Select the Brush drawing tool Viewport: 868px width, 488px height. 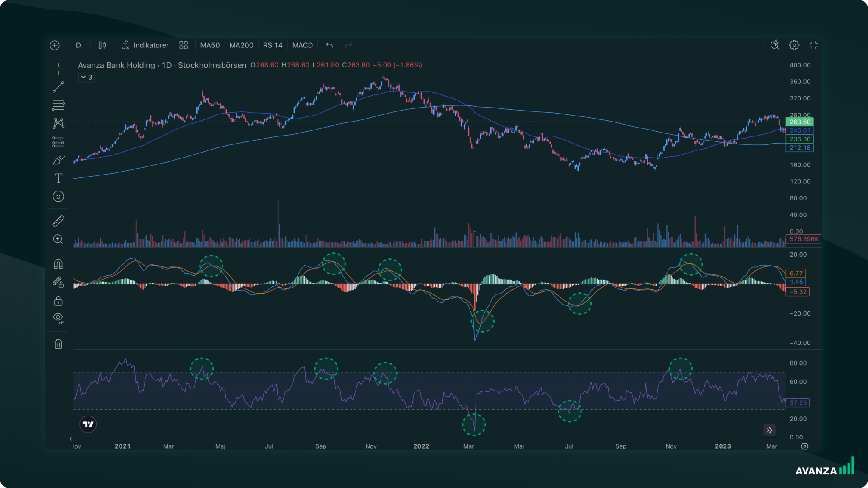click(x=59, y=160)
